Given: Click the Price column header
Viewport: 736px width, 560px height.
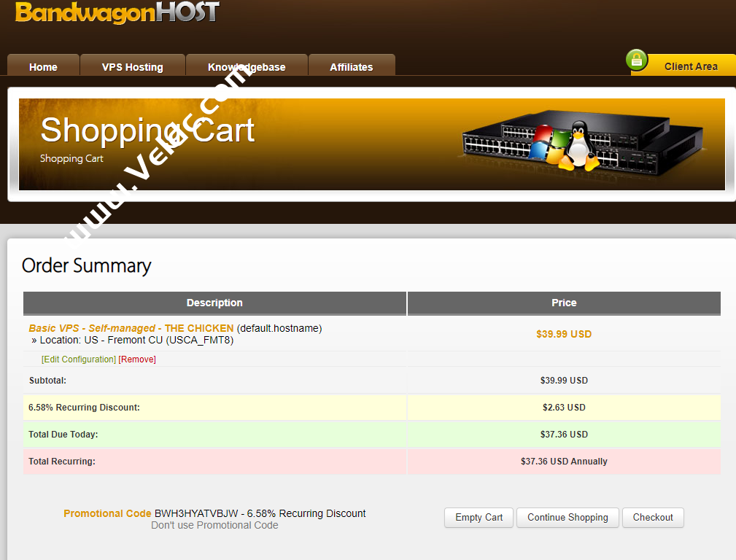Looking at the screenshot, I should click(564, 303).
